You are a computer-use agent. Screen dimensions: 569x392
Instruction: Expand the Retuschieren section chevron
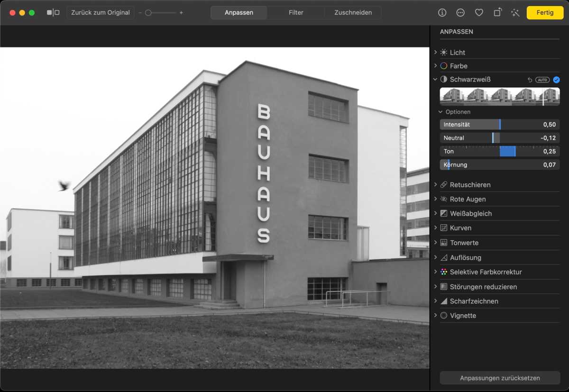(435, 184)
